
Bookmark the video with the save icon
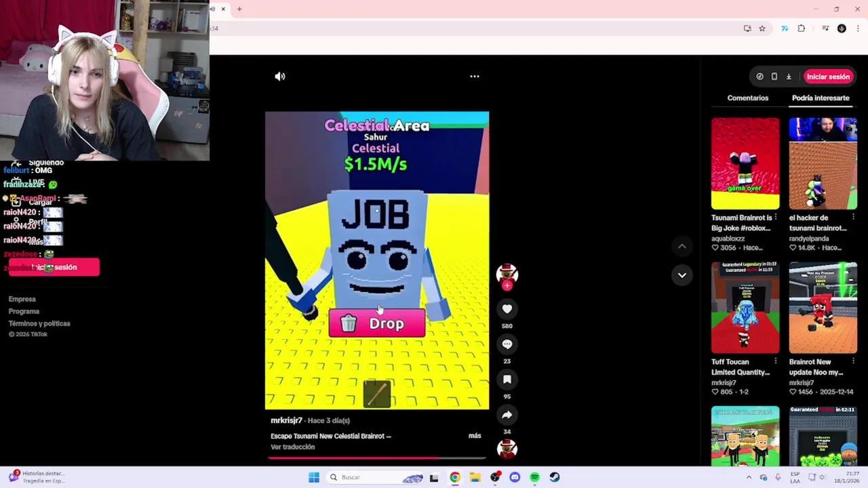[507, 380]
